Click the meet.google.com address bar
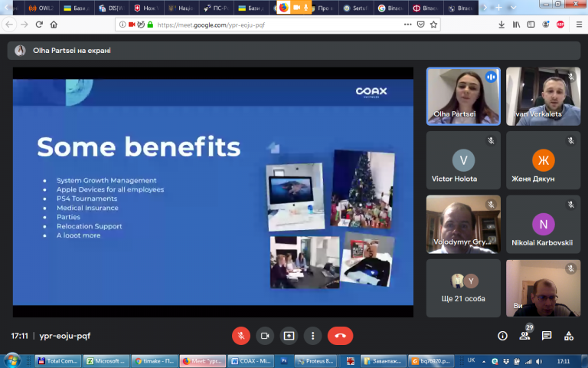Viewport: 588px width, 368px height. (x=277, y=25)
